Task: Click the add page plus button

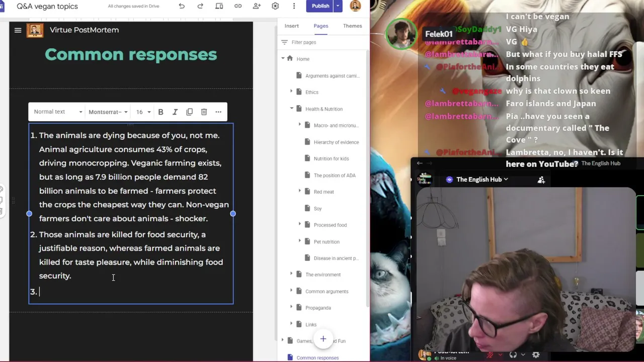Action: (x=323, y=339)
